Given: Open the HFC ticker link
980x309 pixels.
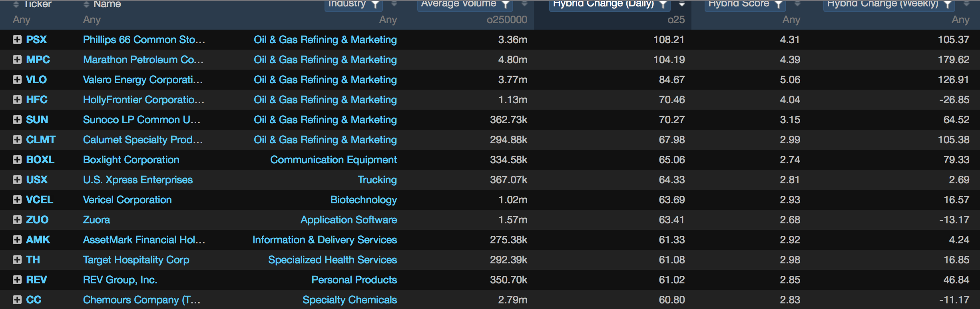Looking at the screenshot, I should [x=37, y=100].
